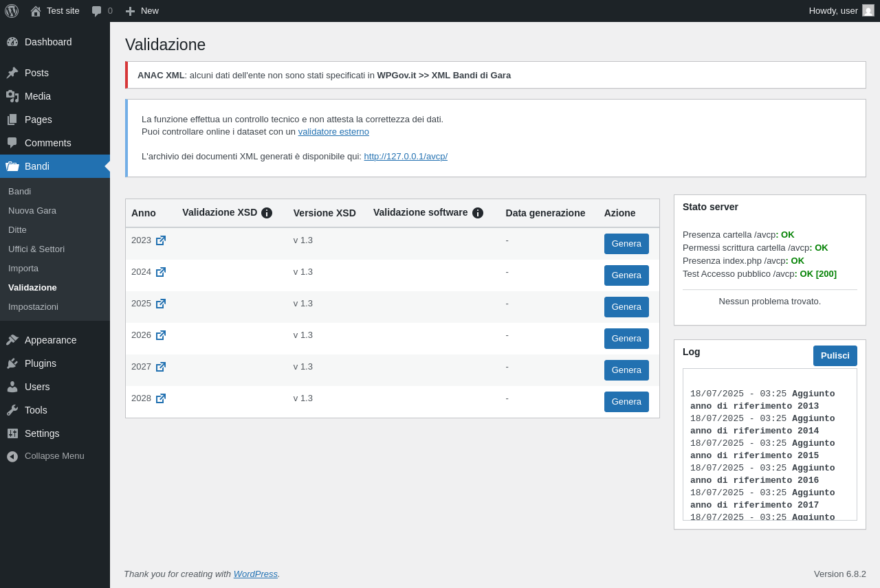Click inside the Log text area
This screenshot has height=588, width=880.
pos(770,444)
